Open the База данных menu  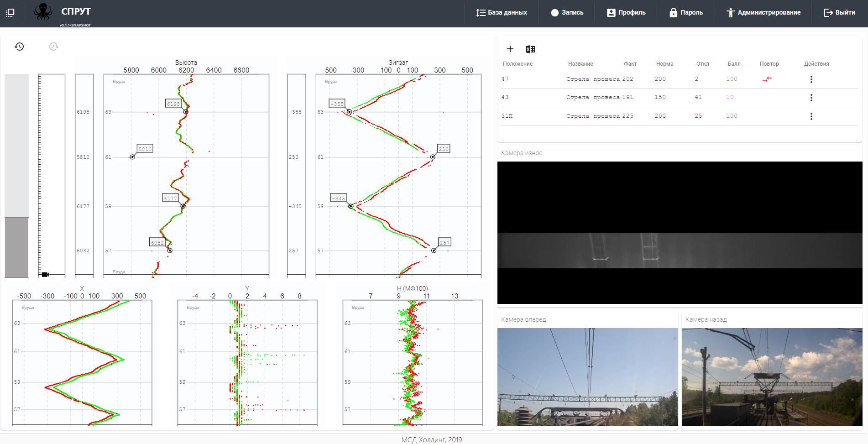coord(502,13)
